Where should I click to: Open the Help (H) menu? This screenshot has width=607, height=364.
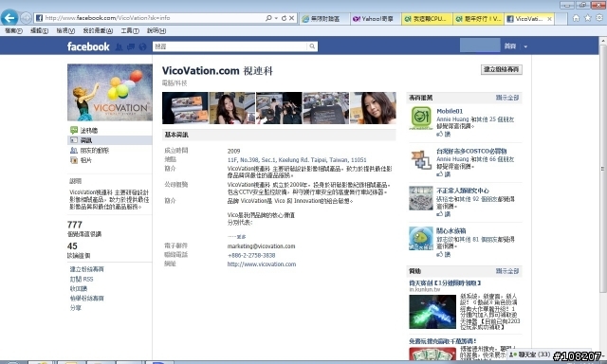point(156,30)
